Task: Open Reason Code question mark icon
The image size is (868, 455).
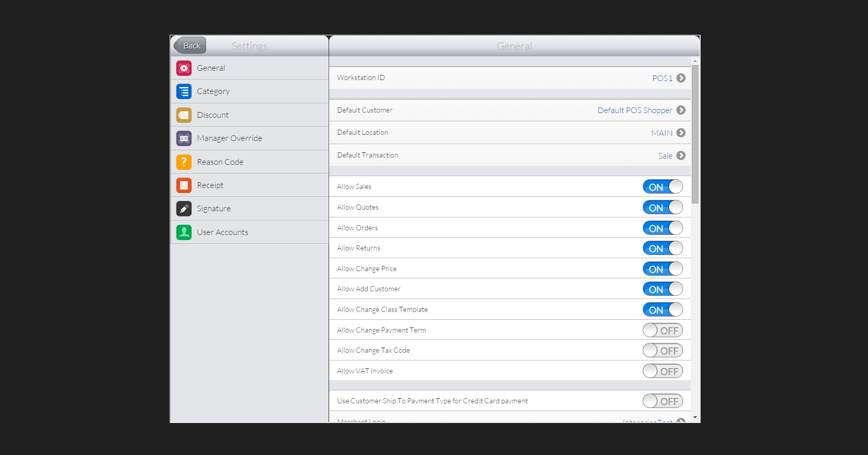Action: (184, 162)
